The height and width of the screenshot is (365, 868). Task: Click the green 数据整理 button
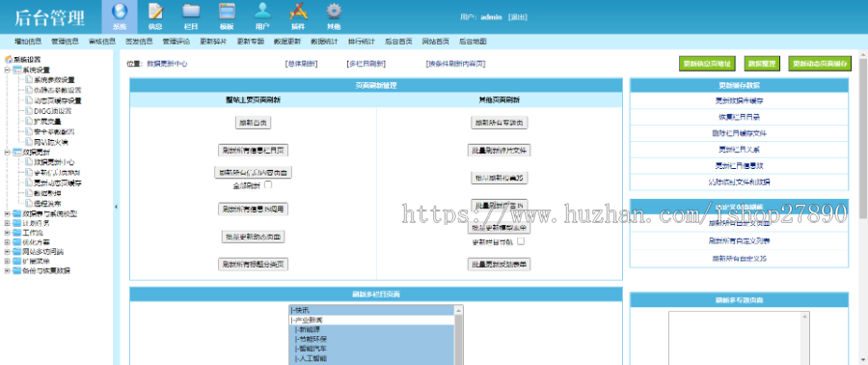pyautogui.click(x=762, y=64)
